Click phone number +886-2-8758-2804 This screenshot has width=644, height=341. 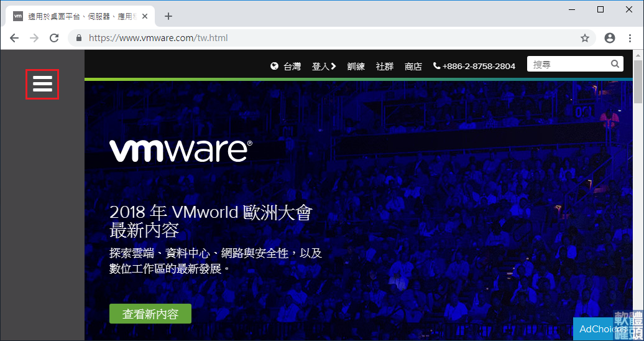click(x=474, y=66)
